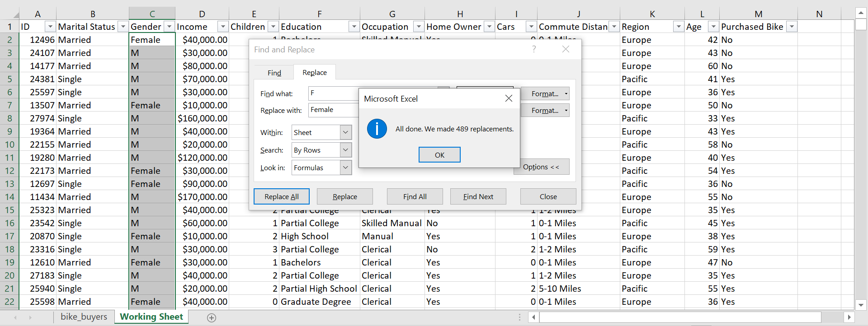Click the vertical scrollbar up arrow
This screenshot has width=868, height=326.
(x=861, y=13)
